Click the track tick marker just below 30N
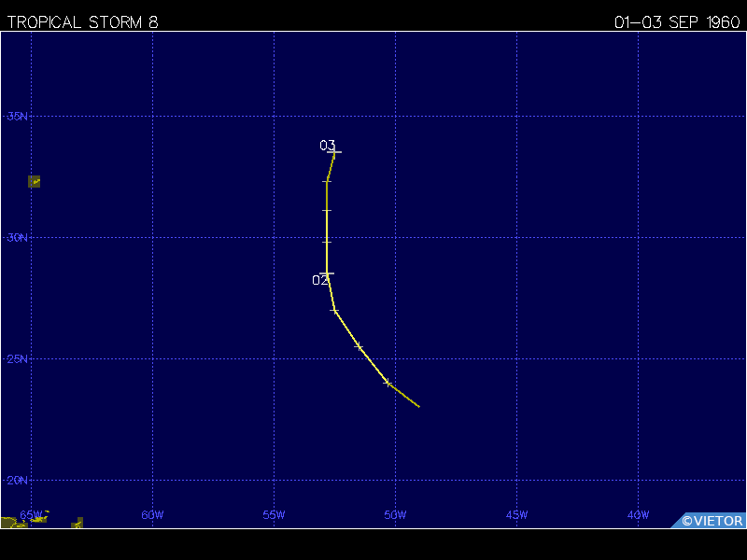The height and width of the screenshot is (560, 747). pyautogui.click(x=327, y=242)
